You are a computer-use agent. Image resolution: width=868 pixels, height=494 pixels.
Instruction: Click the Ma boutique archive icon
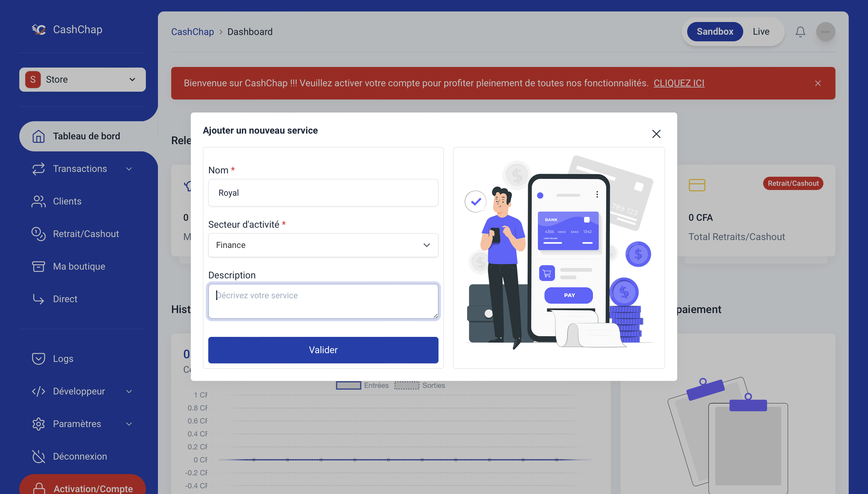pyautogui.click(x=38, y=266)
